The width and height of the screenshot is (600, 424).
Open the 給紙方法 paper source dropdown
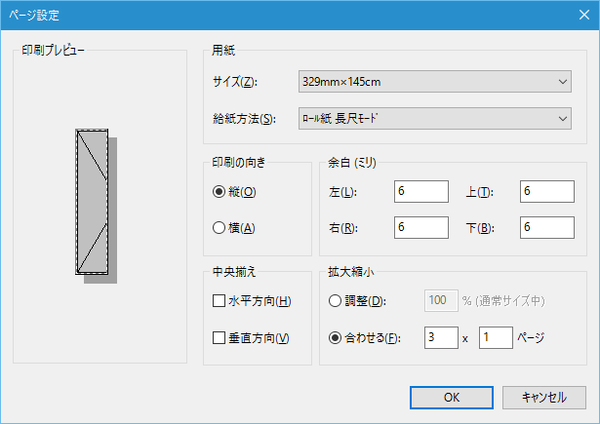[x=435, y=118]
